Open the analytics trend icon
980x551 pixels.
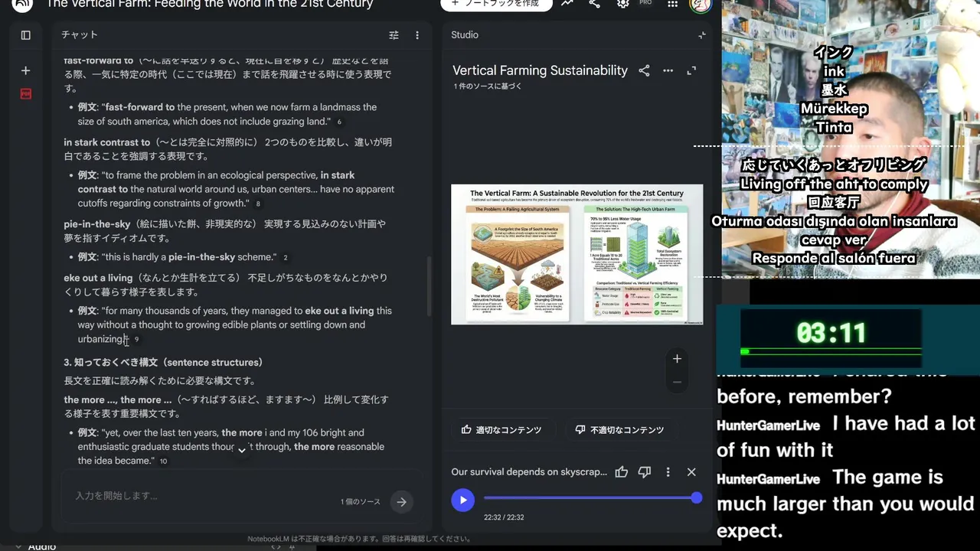pos(567,4)
